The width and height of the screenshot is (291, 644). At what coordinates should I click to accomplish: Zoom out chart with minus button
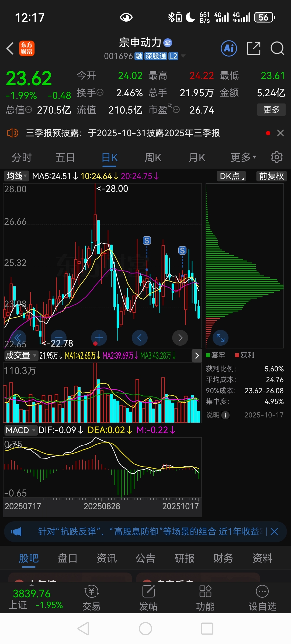pos(58,338)
